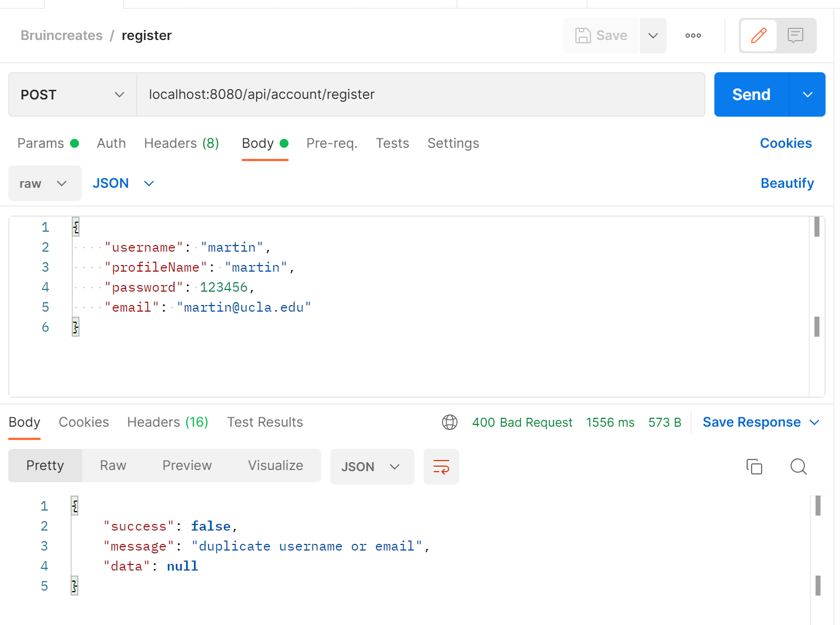Click the password value 123456
This screenshot has height=625, width=840.
pyautogui.click(x=223, y=287)
